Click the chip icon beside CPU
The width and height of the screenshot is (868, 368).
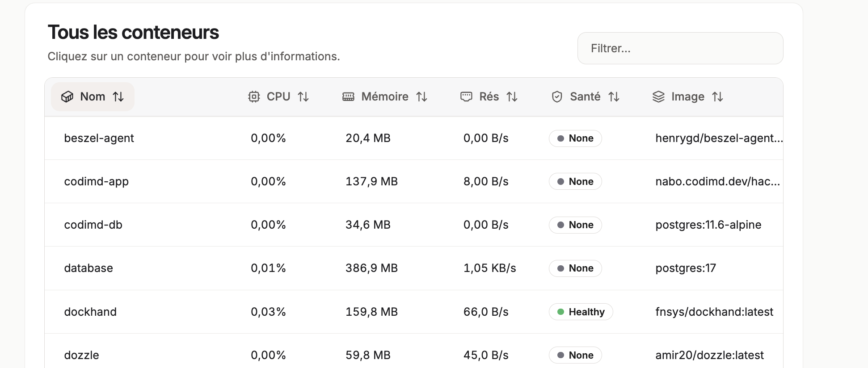click(254, 96)
